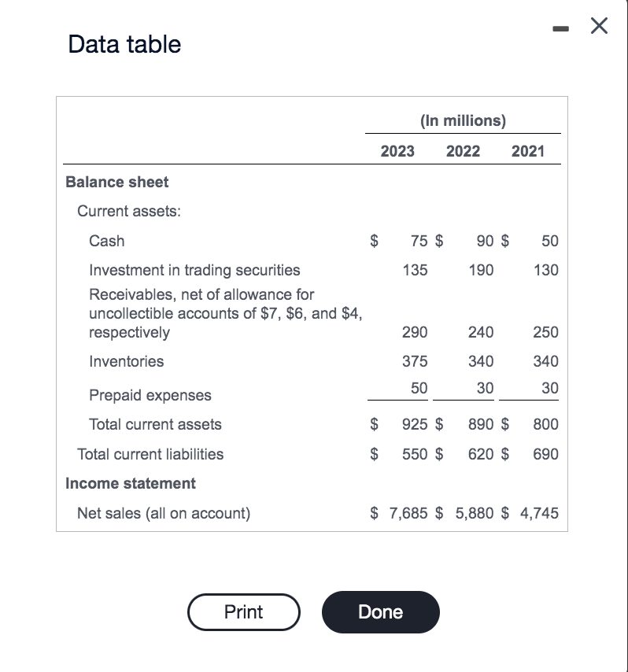This screenshot has height=672, width=628.
Task: Select the Net sales row label
Action: tap(162, 512)
